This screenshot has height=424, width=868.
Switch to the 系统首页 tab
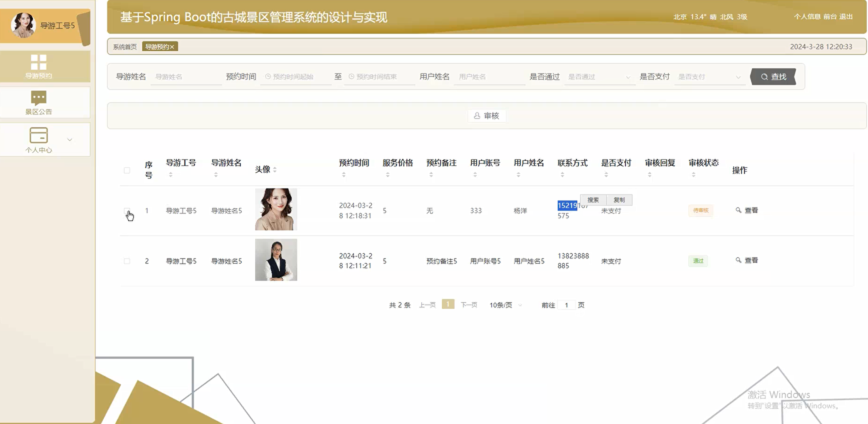tap(125, 47)
